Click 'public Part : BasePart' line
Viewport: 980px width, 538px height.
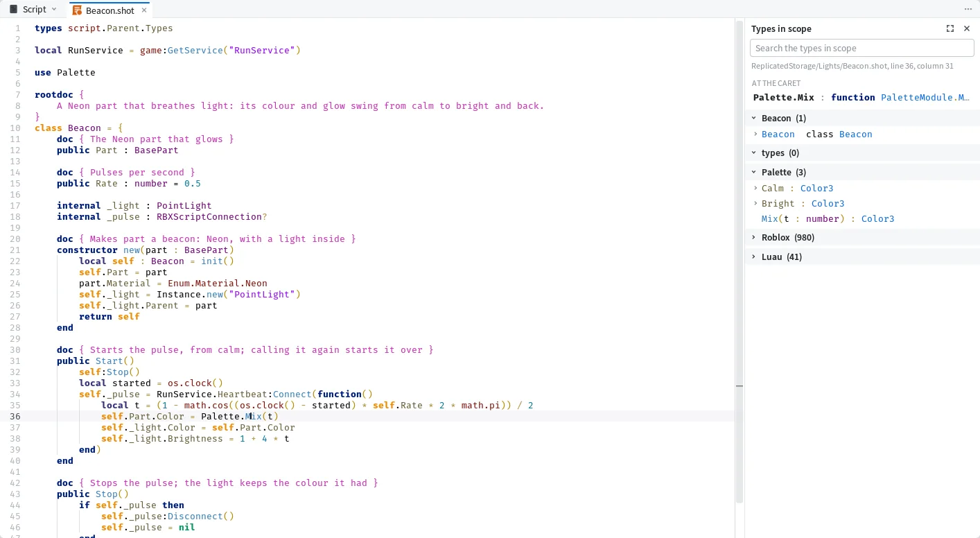tap(118, 150)
